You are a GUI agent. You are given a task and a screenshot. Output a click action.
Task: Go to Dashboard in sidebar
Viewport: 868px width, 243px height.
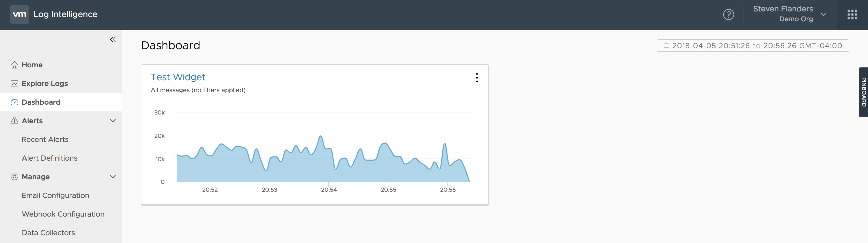coord(41,102)
